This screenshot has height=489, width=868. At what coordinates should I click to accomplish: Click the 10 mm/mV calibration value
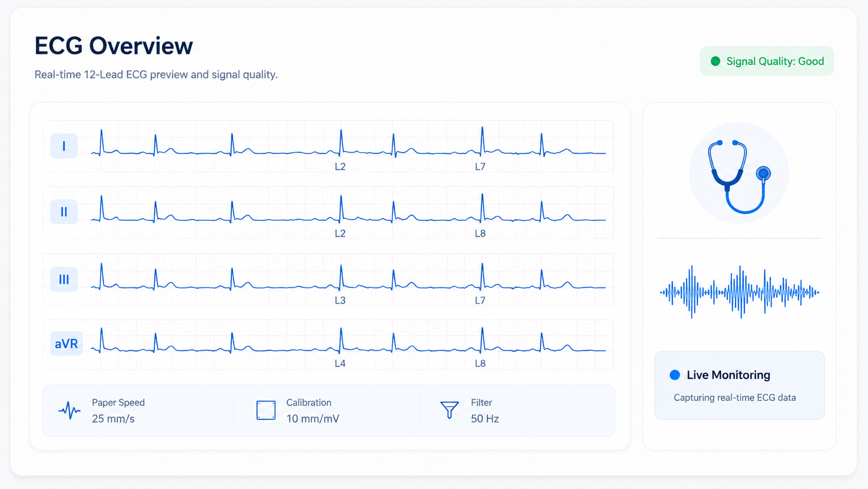point(313,419)
